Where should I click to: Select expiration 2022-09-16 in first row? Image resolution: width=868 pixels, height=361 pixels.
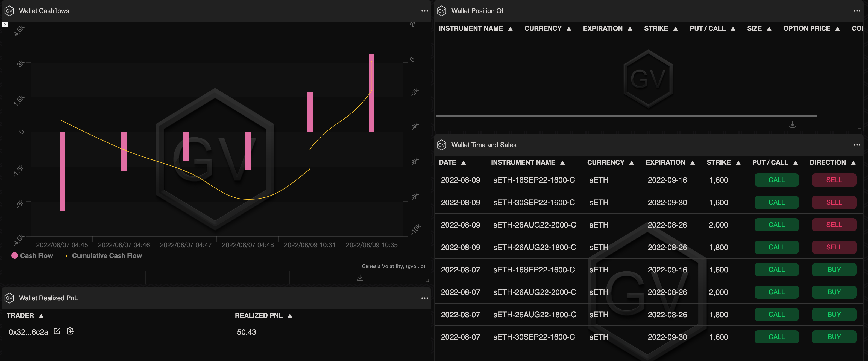click(667, 180)
